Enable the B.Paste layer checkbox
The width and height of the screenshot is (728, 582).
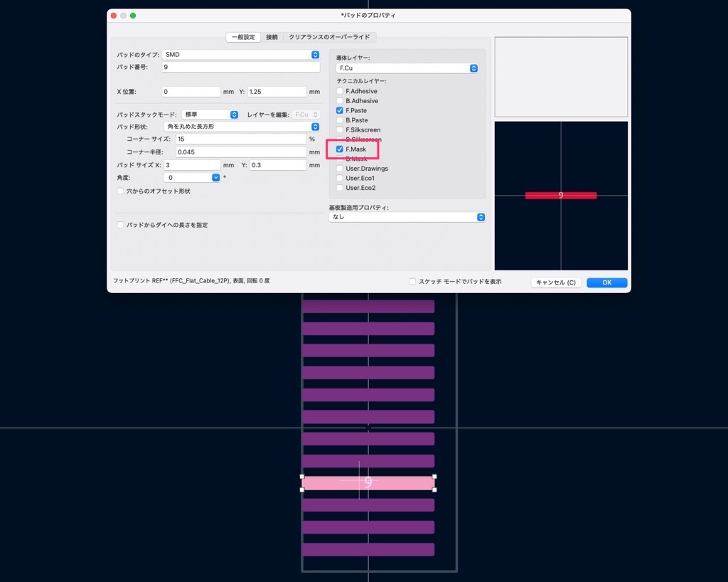pos(340,121)
